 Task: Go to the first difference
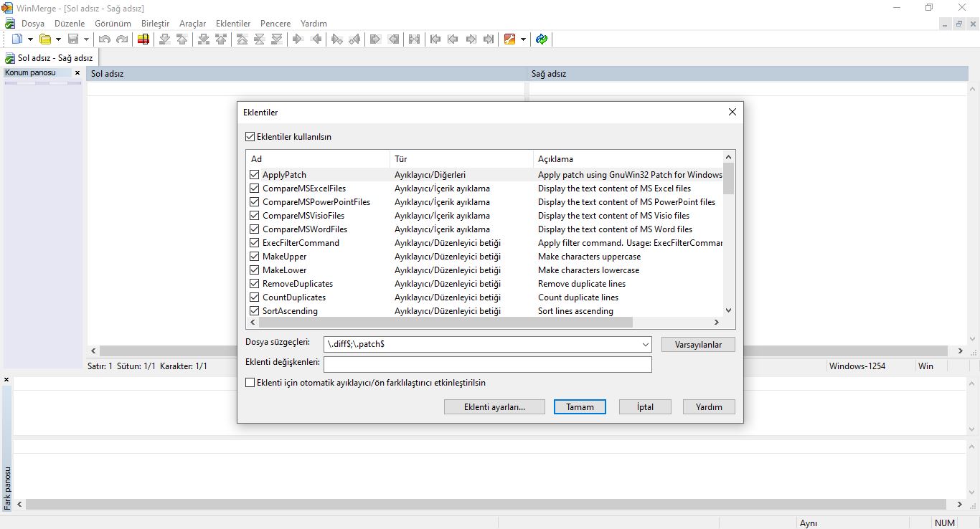(x=242, y=39)
